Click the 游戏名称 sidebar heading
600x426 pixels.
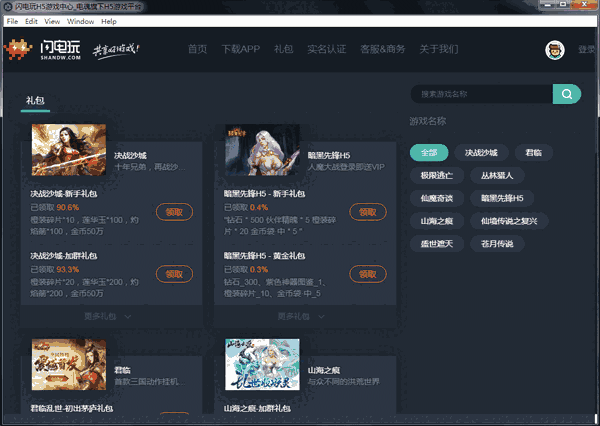[428, 121]
